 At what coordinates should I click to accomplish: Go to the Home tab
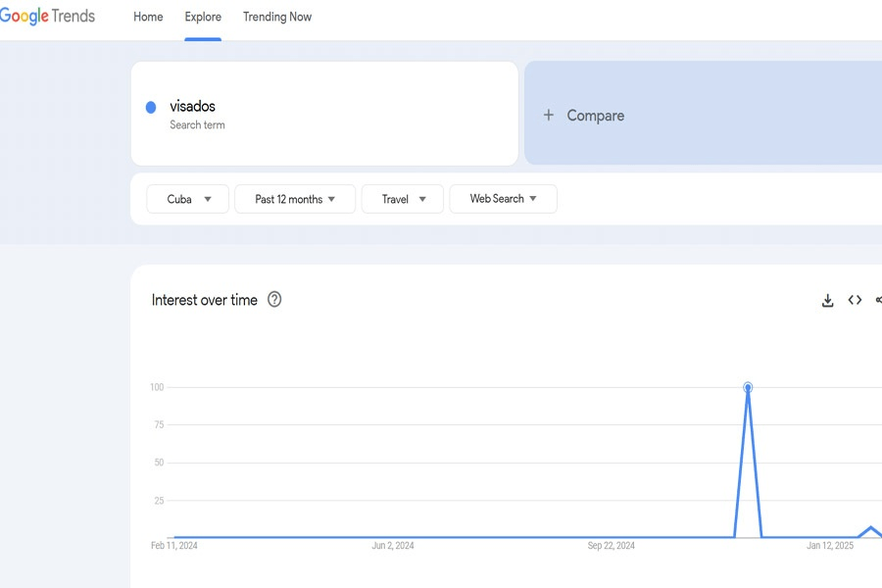pyautogui.click(x=148, y=17)
